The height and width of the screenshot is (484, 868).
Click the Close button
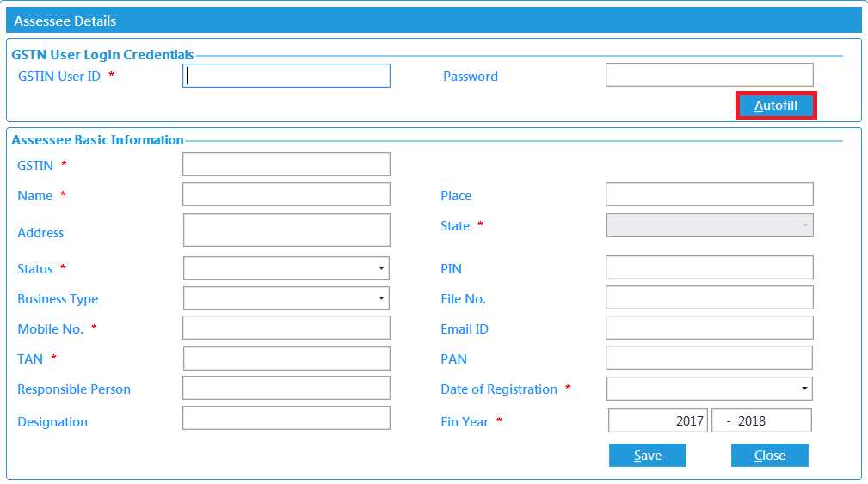click(x=769, y=456)
